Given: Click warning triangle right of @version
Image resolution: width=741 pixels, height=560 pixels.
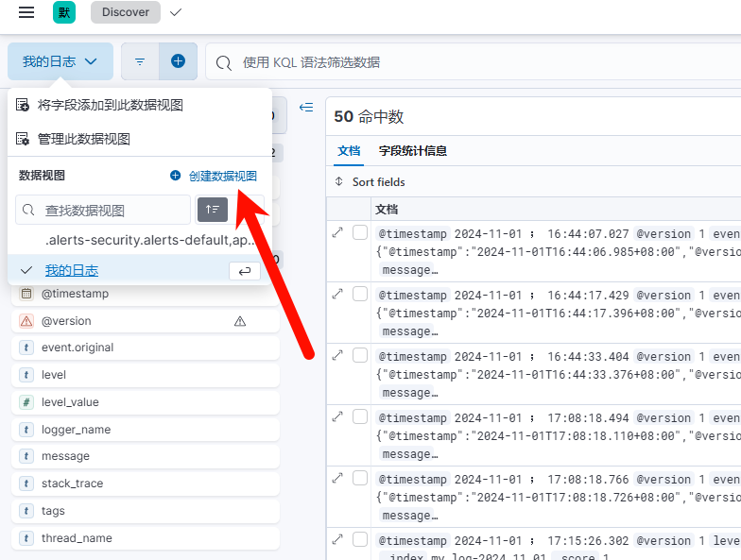Looking at the screenshot, I should point(240,321).
